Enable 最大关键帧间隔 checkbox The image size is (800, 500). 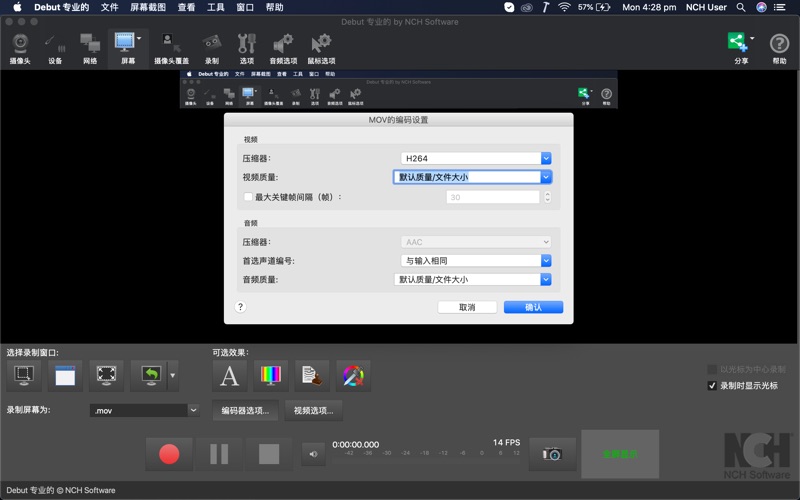249,197
